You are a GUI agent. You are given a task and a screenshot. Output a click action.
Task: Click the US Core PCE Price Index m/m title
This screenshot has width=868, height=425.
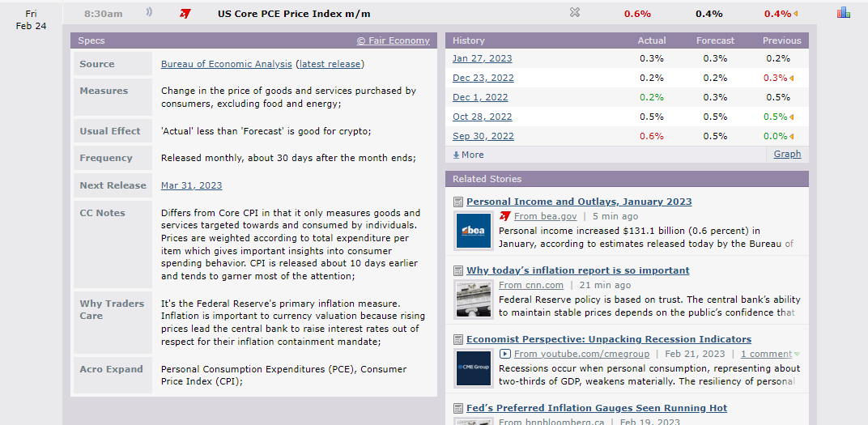click(294, 14)
